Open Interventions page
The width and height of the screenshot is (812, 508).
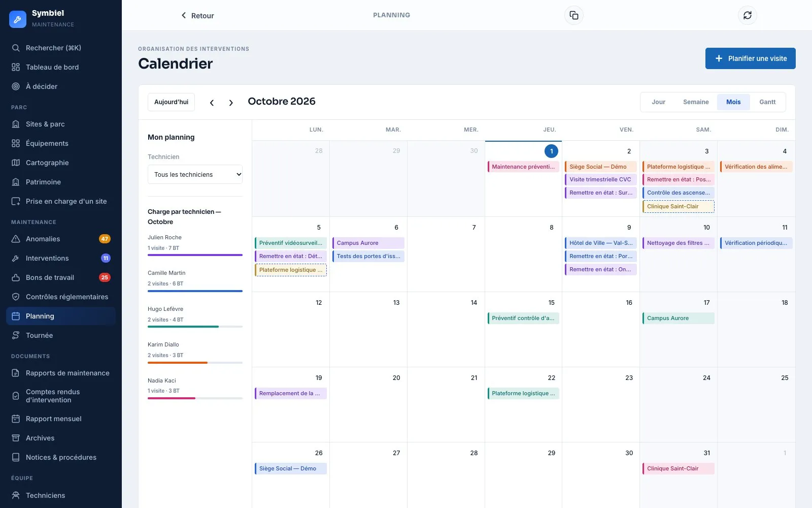click(61, 258)
